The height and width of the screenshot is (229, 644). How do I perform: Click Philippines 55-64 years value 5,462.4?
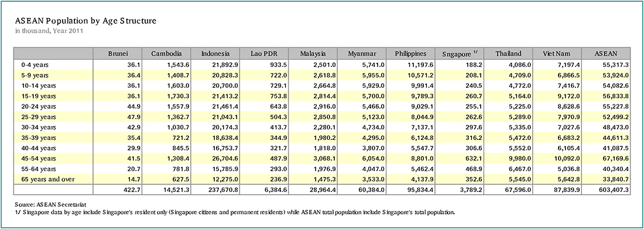[x=422, y=169]
